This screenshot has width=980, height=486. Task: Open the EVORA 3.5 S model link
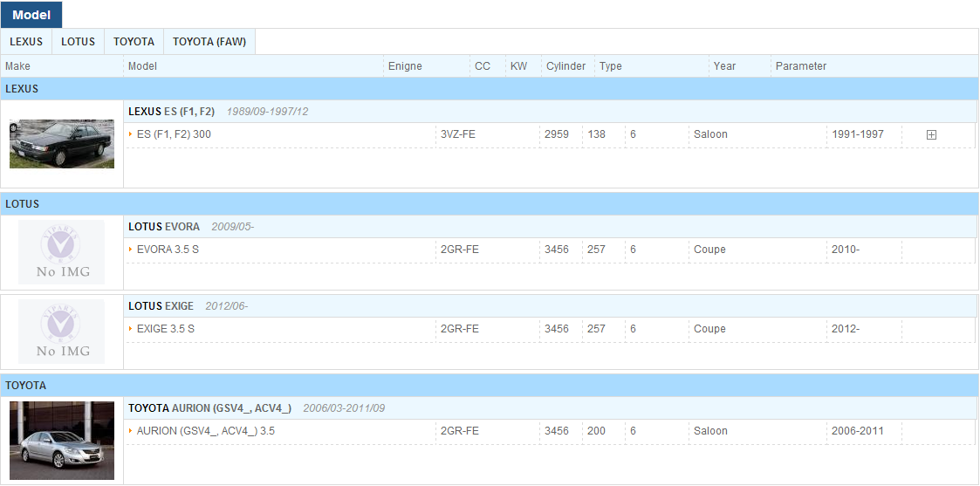(168, 250)
